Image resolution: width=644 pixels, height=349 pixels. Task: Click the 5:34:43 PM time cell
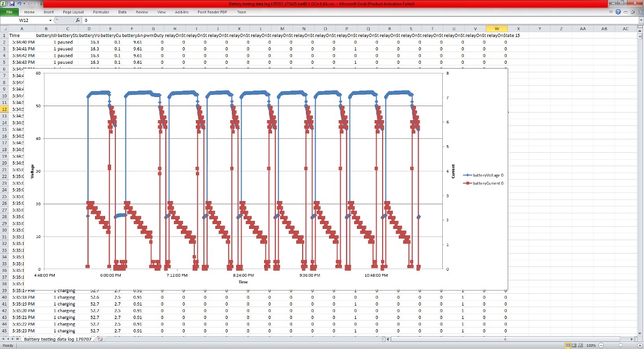[23, 62]
